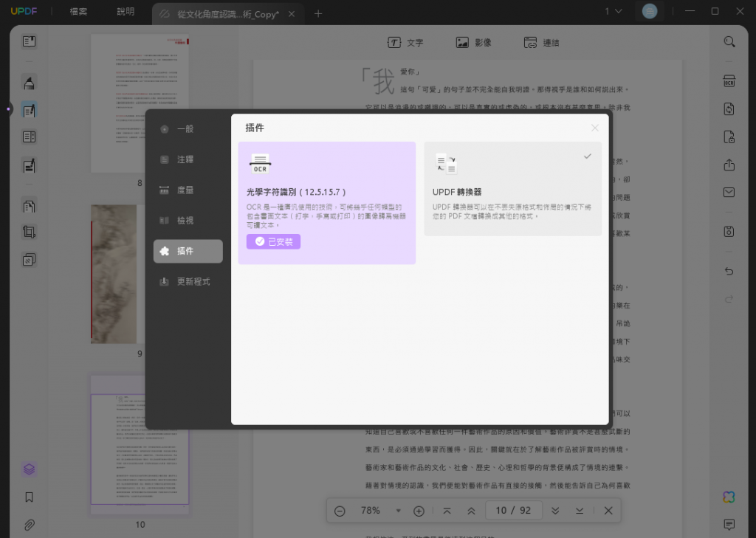Image resolution: width=756 pixels, height=538 pixels.
Task: Click the user account avatar
Action: 650,11
